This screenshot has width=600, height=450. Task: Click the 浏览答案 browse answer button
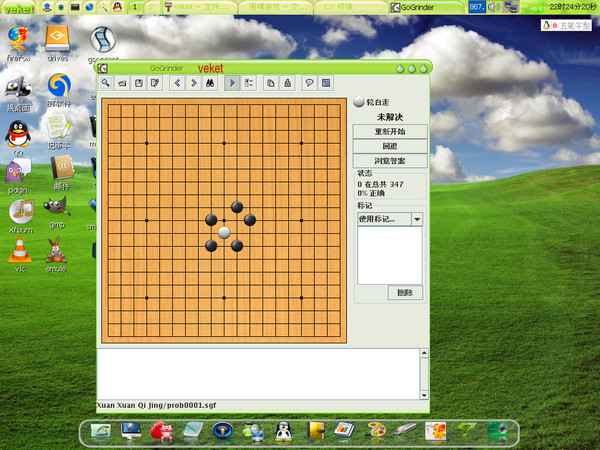(x=390, y=161)
